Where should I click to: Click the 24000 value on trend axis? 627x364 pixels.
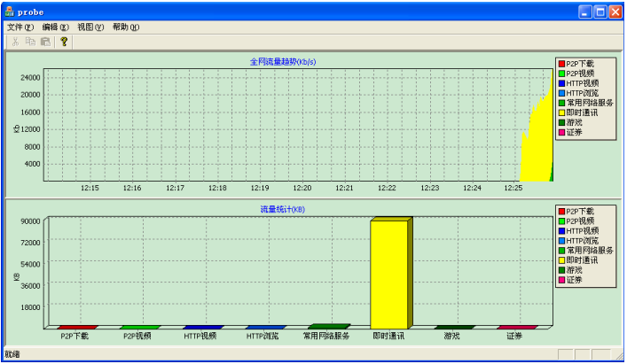pyautogui.click(x=30, y=77)
